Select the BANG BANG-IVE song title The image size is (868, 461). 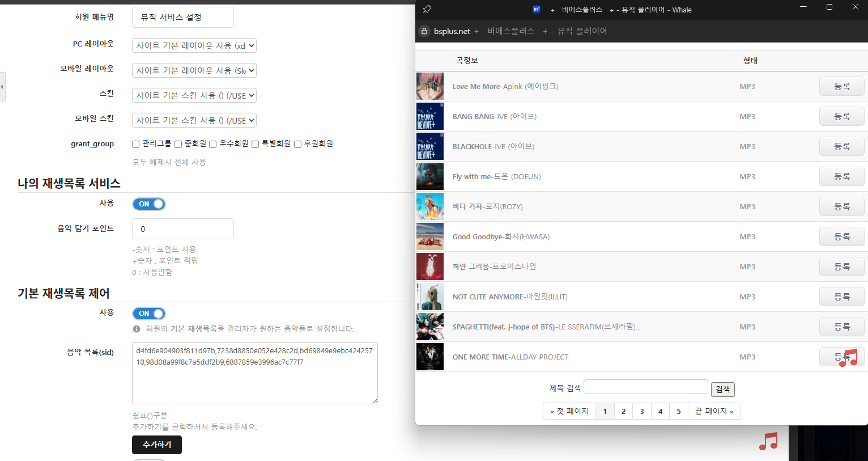(495, 116)
